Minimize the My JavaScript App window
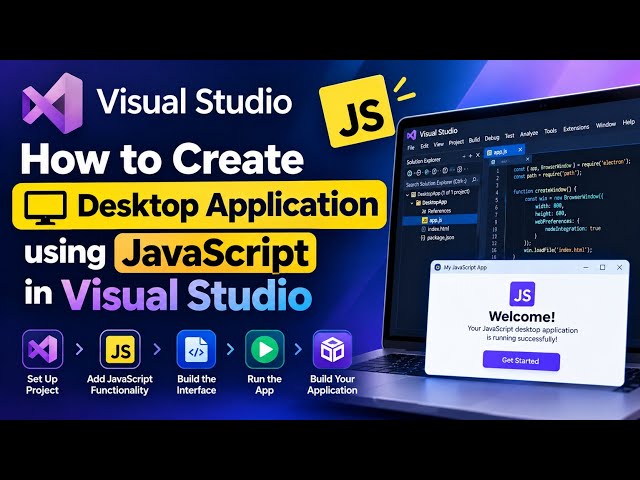Viewport: 640px width, 480px height. 586,267
